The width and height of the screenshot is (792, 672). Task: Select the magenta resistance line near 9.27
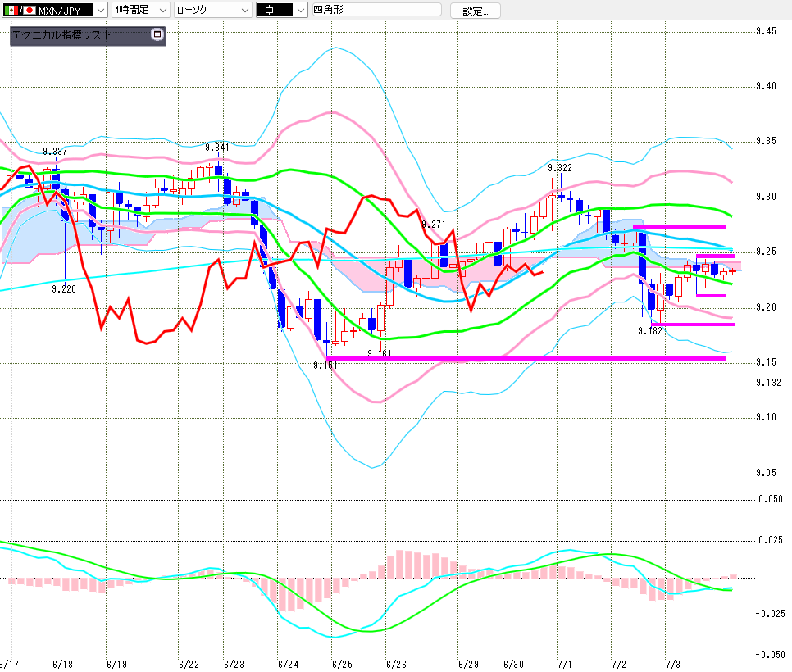coord(679,227)
